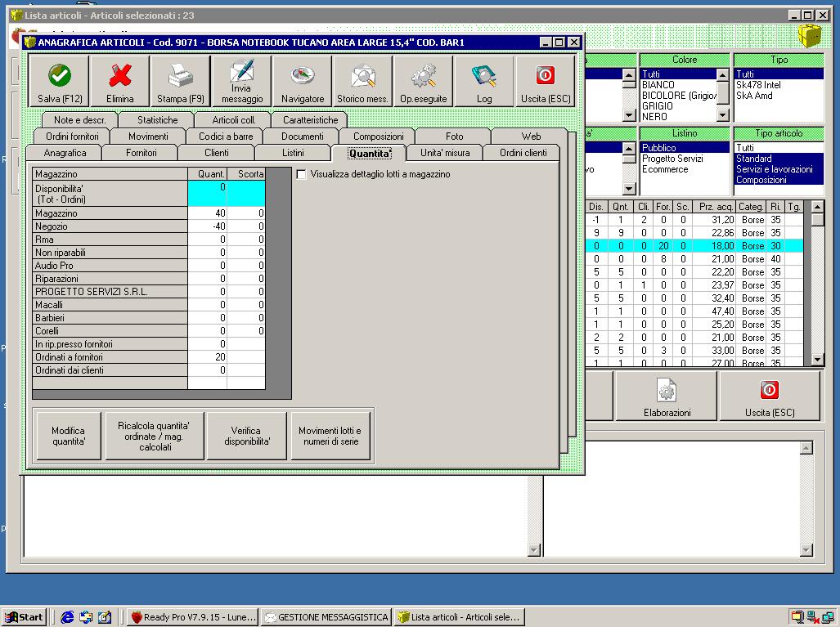
Task: Switch to Unita' misura tab
Action: [445, 153]
